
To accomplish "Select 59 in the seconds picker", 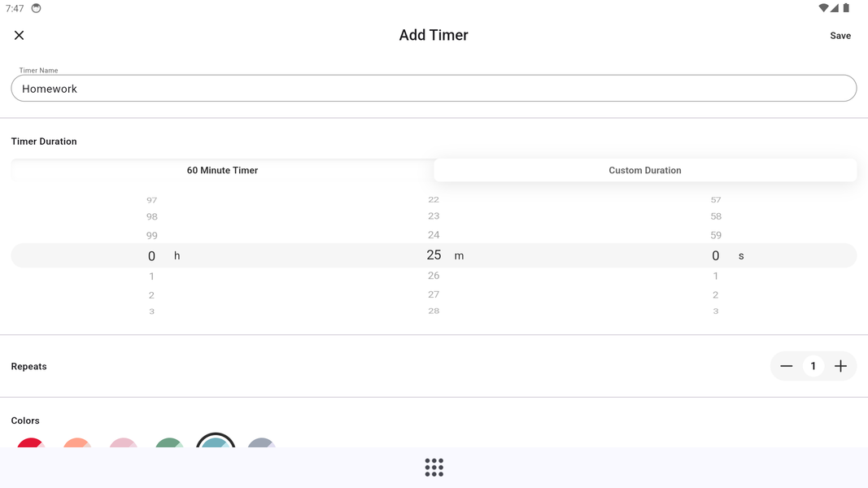I will (716, 236).
